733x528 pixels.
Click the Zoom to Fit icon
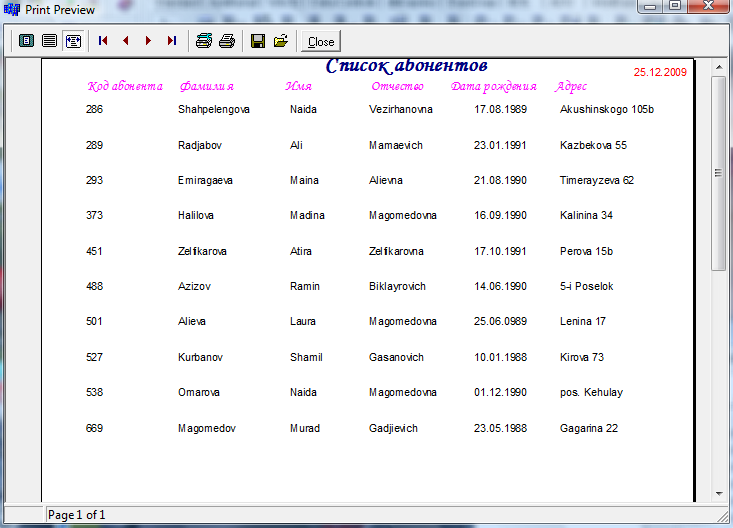pyautogui.click(x=26, y=41)
